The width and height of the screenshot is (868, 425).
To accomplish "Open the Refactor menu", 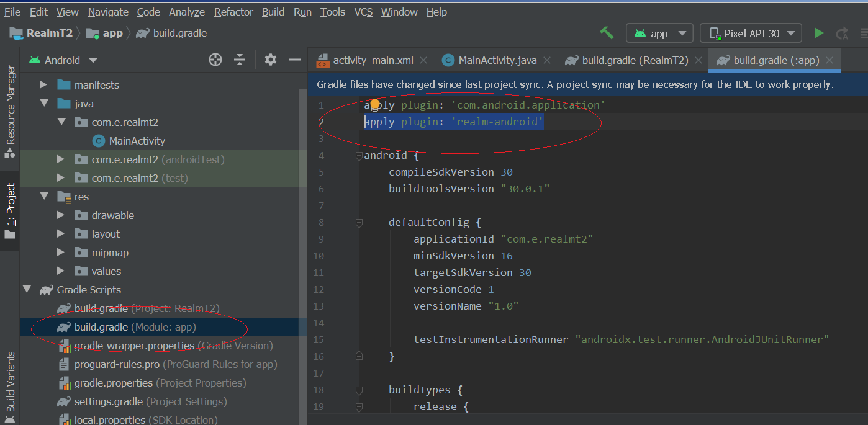I will [x=234, y=12].
